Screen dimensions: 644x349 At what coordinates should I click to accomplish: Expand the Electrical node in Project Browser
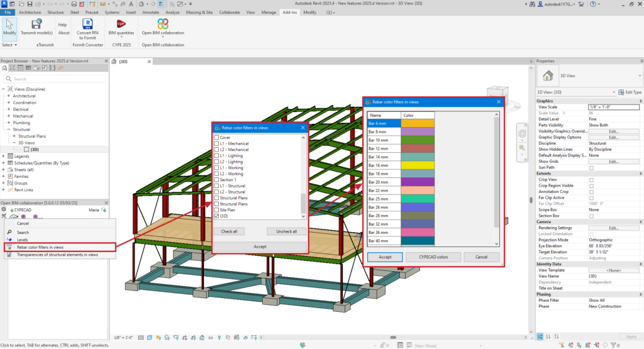[x=9, y=109]
